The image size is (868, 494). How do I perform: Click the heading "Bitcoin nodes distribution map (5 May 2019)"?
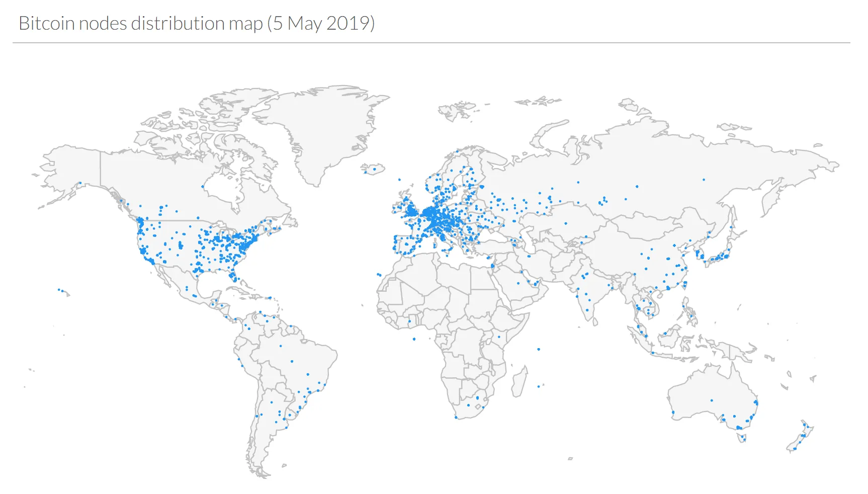197,24
